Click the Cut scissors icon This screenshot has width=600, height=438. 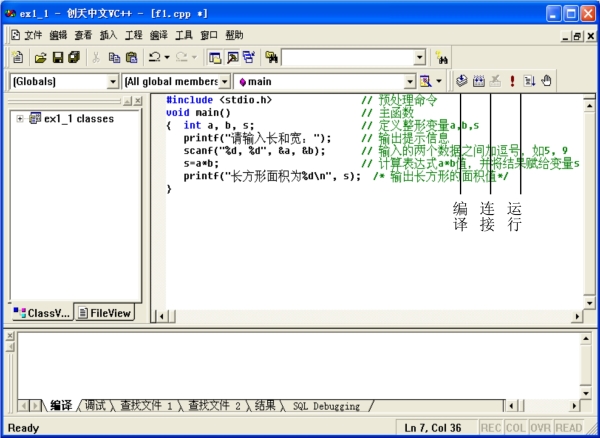96,58
